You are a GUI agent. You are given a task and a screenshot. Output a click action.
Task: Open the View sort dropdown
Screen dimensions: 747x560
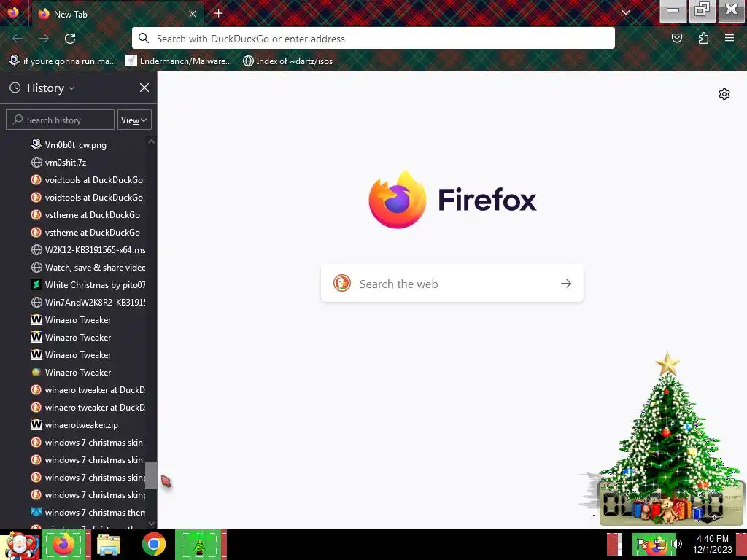134,120
